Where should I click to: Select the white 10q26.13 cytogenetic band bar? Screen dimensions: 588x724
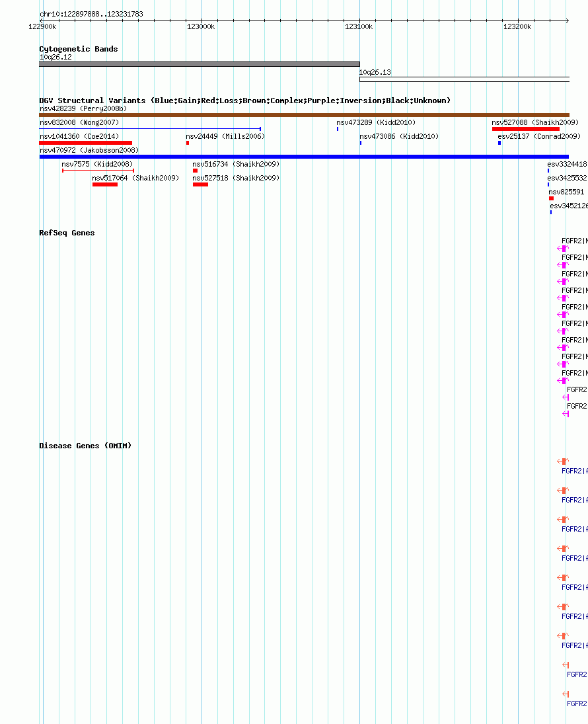pyautogui.click(x=464, y=79)
